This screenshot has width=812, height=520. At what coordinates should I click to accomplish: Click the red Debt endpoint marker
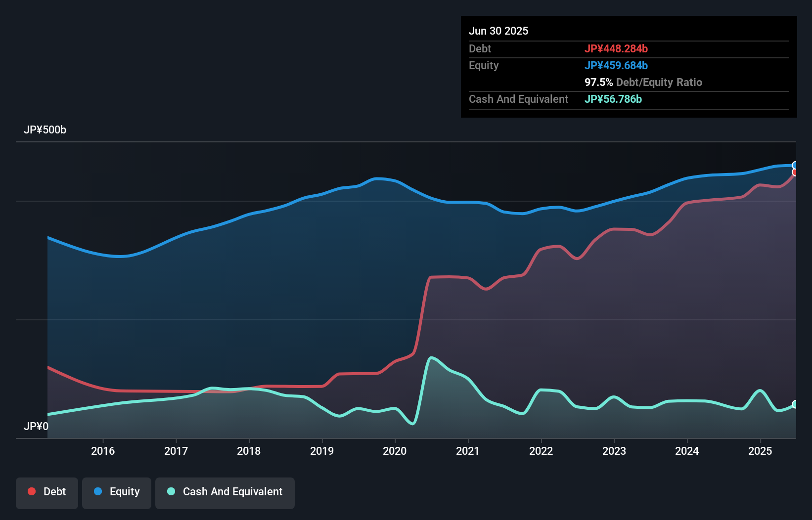(796, 173)
